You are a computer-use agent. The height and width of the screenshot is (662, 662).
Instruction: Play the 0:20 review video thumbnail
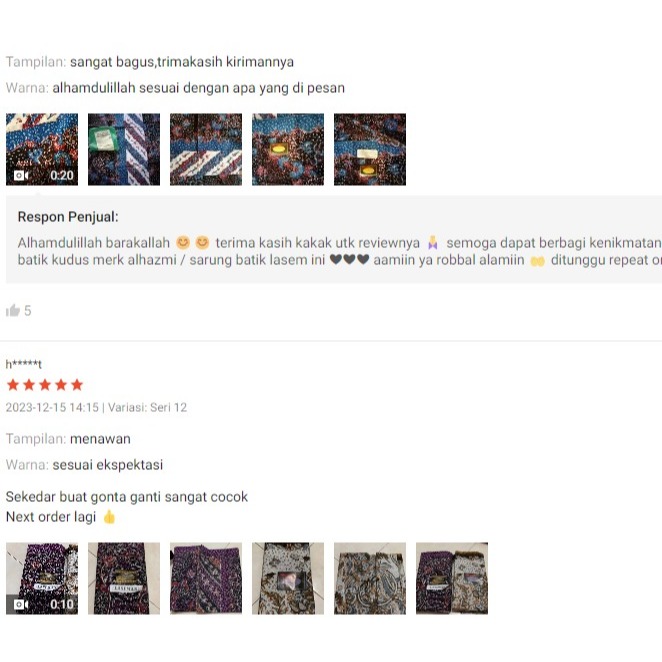[x=42, y=149]
